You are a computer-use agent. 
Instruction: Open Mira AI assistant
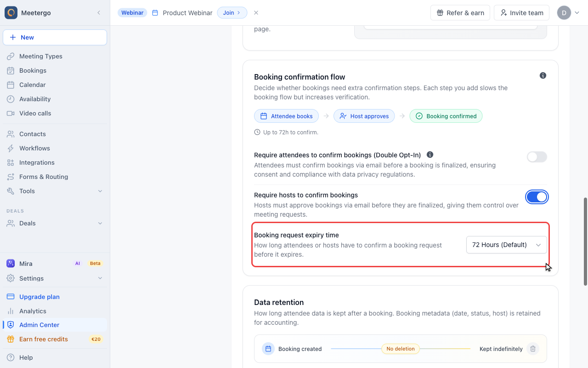click(55, 264)
